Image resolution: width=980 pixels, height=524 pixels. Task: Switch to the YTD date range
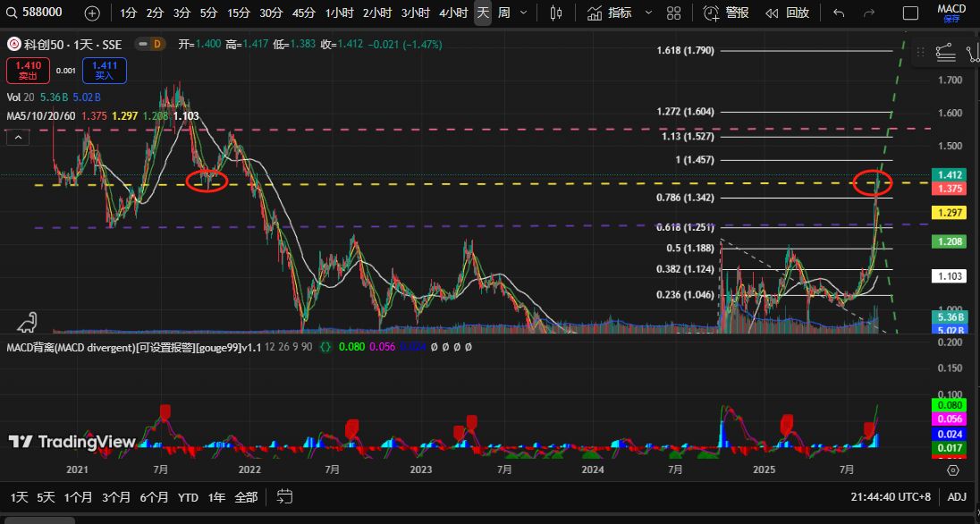[188, 496]
